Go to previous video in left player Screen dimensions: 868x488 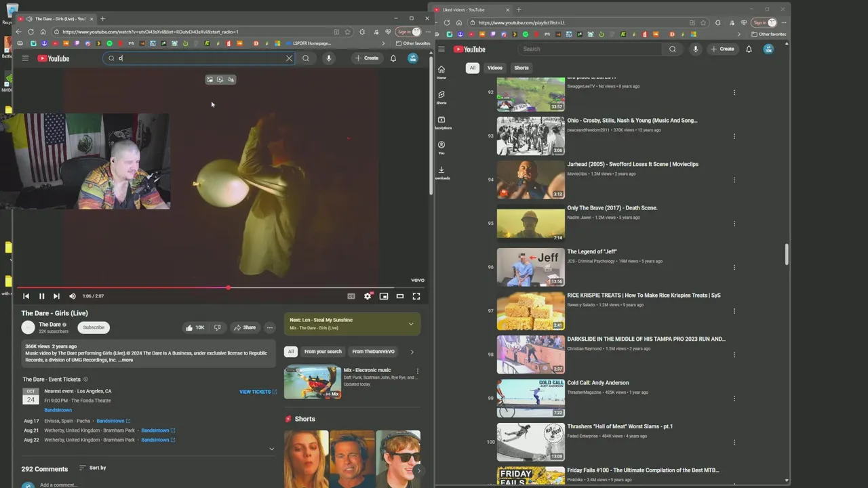coord(26,296)
